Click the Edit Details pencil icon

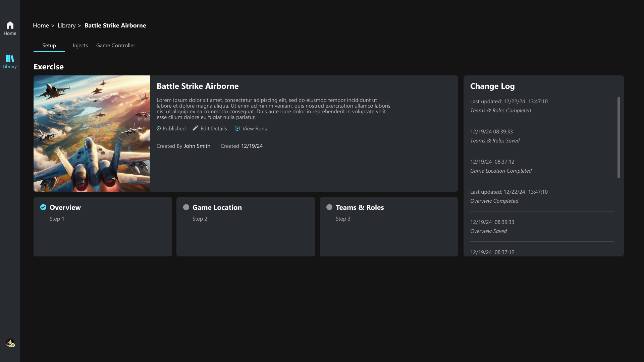point(195,128)
